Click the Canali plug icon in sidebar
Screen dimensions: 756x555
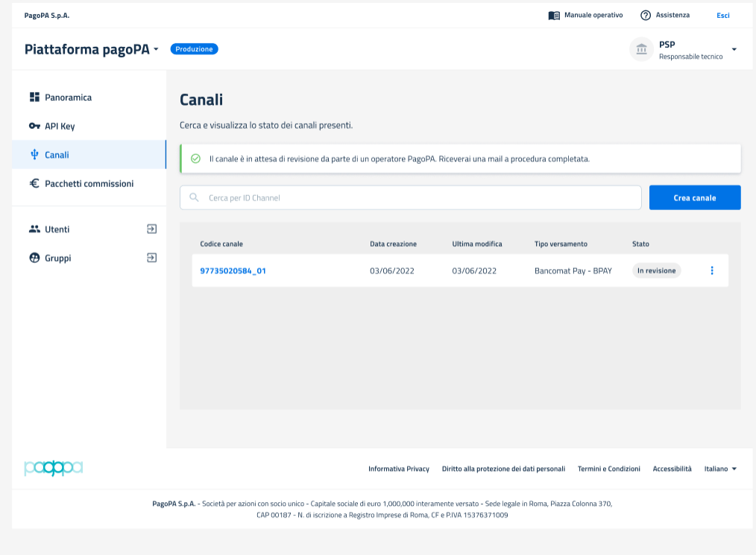[34, 155]
